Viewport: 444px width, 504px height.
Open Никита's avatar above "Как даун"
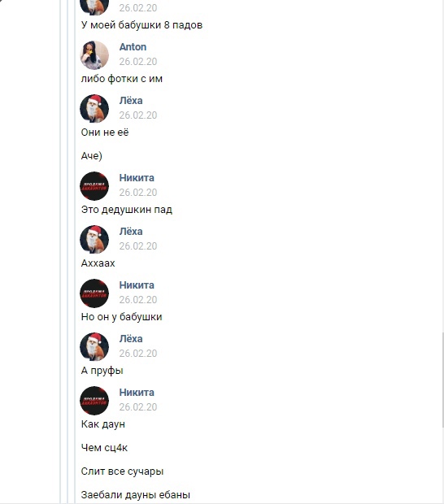[94, 401]
